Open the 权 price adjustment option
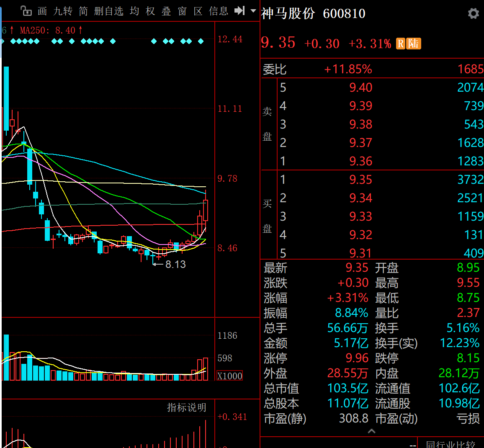The image size is (484, 448). tap(150, 11)
